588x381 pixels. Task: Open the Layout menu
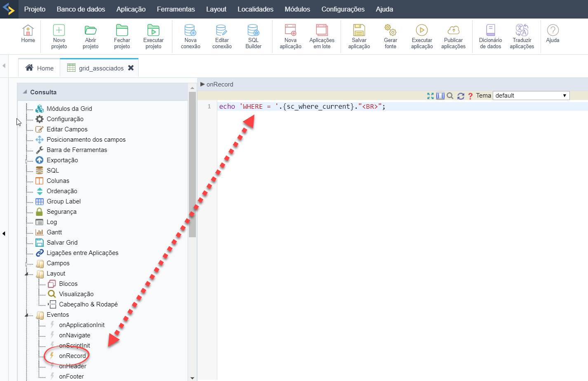[216, 9]
